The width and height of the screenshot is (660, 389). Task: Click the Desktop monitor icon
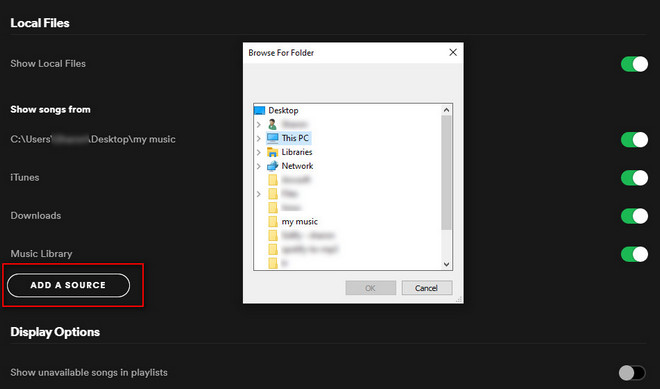pos(260,110)
